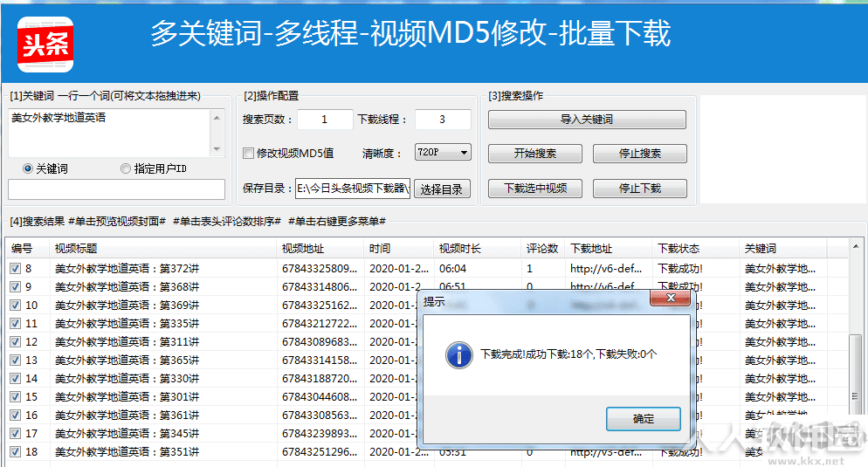Uncheck the checkbox for row 18
The width and height of the screenshot is (868, 467).
point(15,451)
